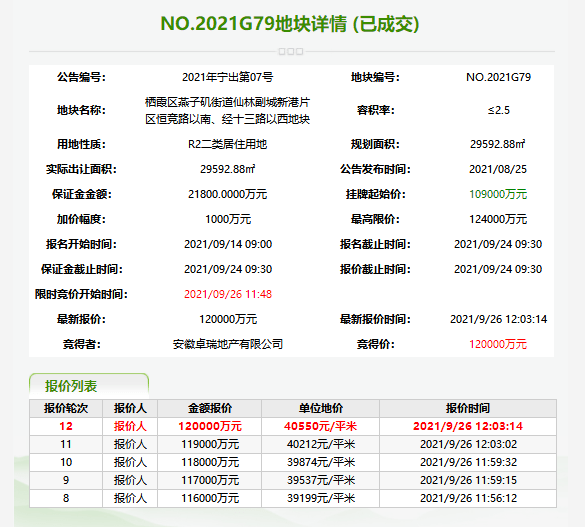Click the 竞得者 label
585x527 pixels.
[81, 344]
